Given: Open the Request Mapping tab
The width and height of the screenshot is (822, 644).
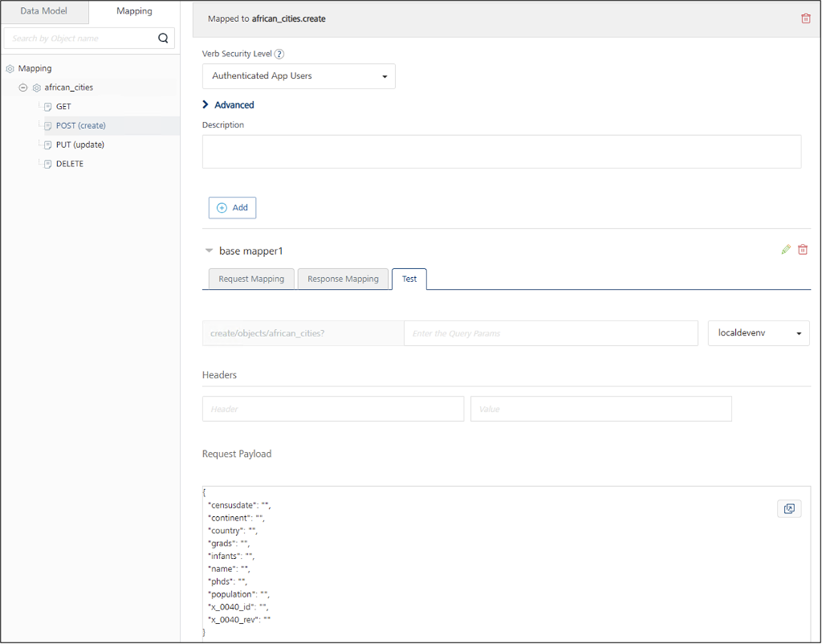Looking at the screenshot, I should (250, 279).
